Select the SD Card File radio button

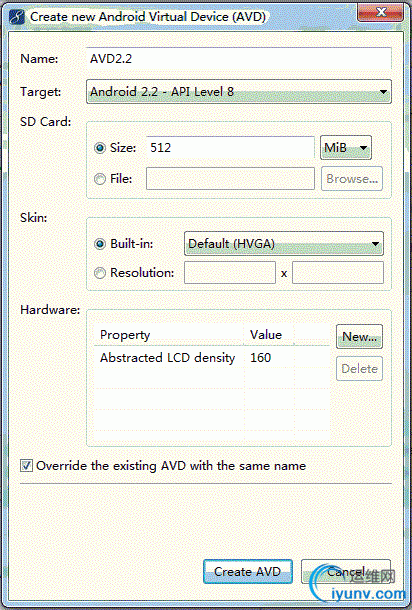click(100, 179)
